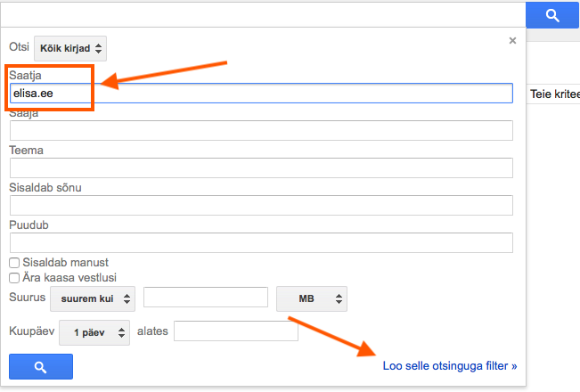Focus the Saaja recipient field
This screenshot has height=392, width=580.
tap(261, 130)
